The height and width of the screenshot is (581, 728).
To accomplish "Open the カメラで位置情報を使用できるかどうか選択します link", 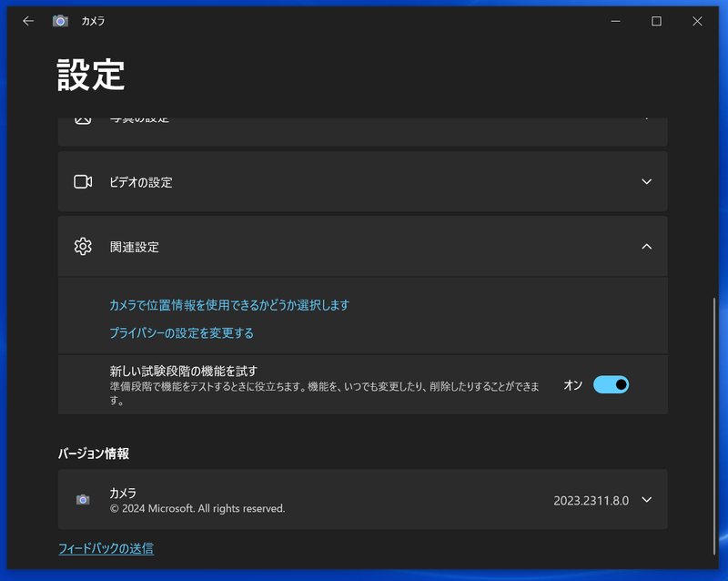I will pyautogui.click(x=227, y=305).
